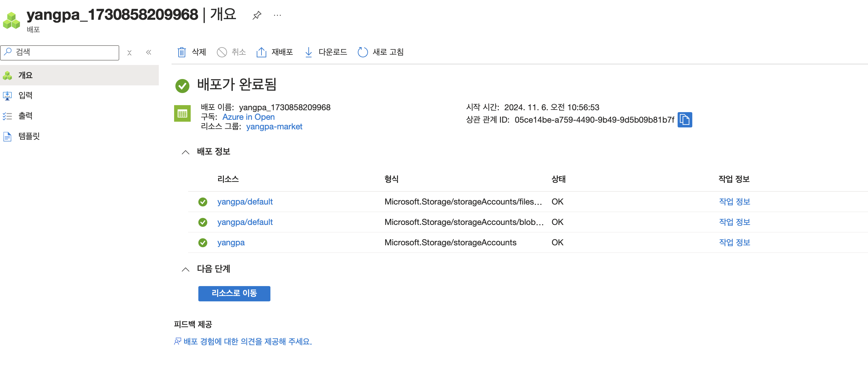The width and height of the screenshot is (868, 374).
Task: Click the download (다운로드) arrow icon
Action: point(308,52)
